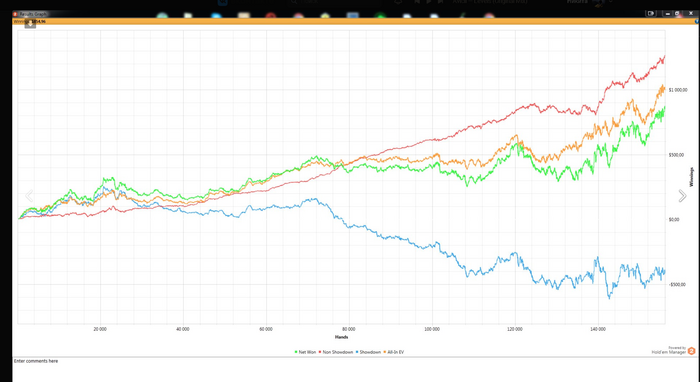The image size is (700, 382).
Task: Minimize the Results Graph window
Action: pyautogui.click(x=668, y=14)
